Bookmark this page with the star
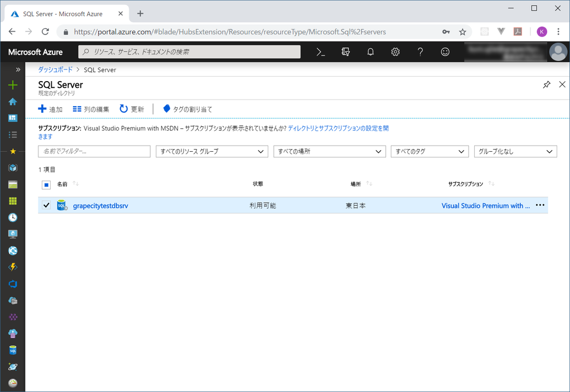This screenshot has width=570, height=392. click(463, 32)
